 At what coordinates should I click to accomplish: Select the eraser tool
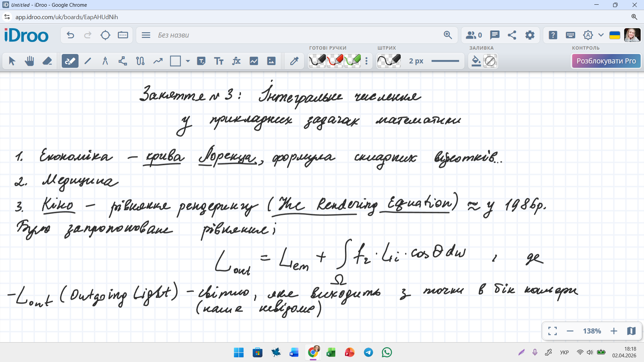[x=47, y=61]
